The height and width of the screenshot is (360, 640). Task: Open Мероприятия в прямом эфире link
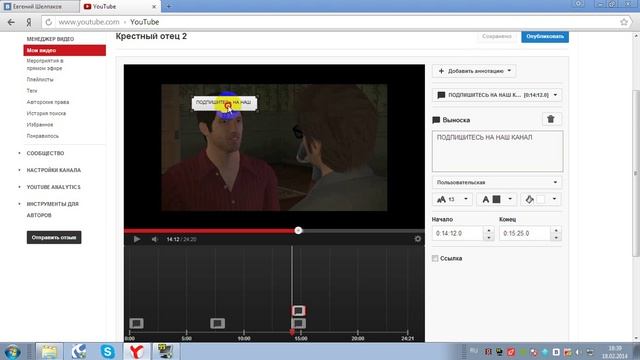pyautogui.click(x=45, y=64)
